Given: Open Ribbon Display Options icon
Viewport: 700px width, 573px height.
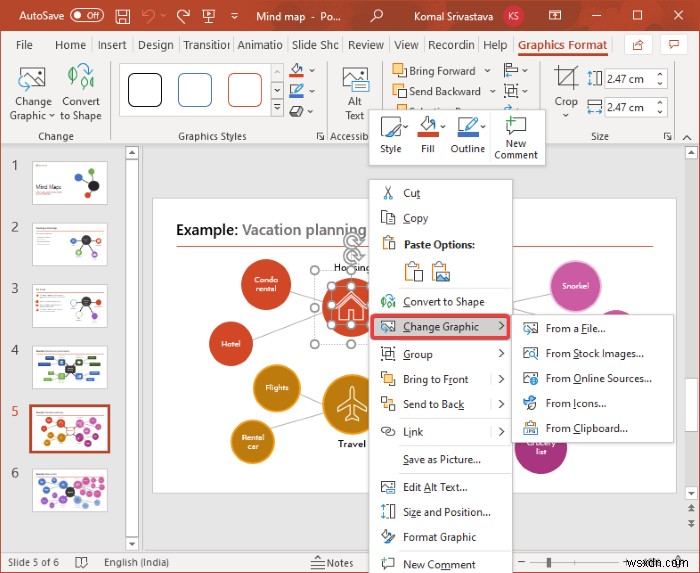Looking at the screenshot, I should (555, 16).
